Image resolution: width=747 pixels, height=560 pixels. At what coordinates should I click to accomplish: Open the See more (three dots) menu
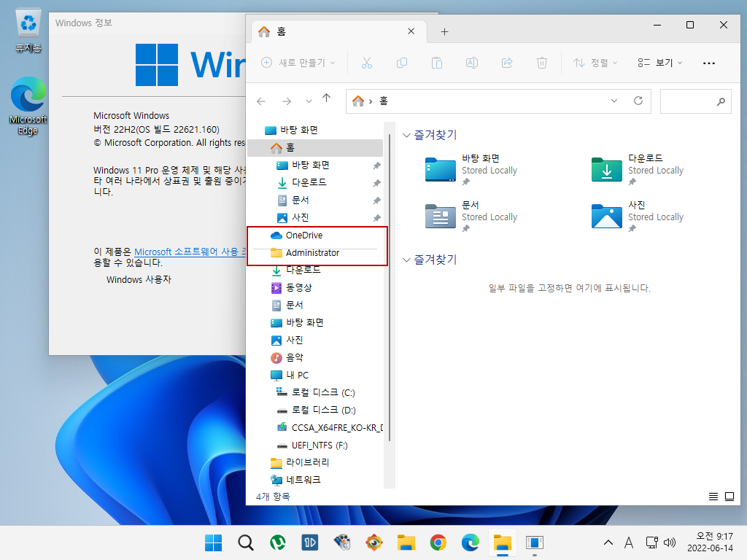coord(709,63)
